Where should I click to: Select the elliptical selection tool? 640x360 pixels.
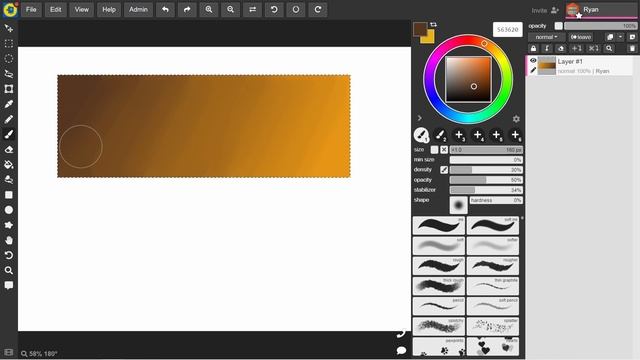click(x=9, y=58)
